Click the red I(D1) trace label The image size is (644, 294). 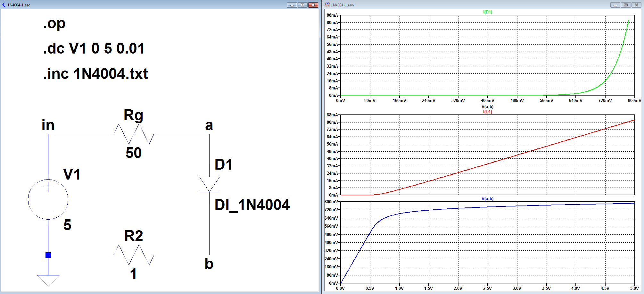tap(488, 112)
